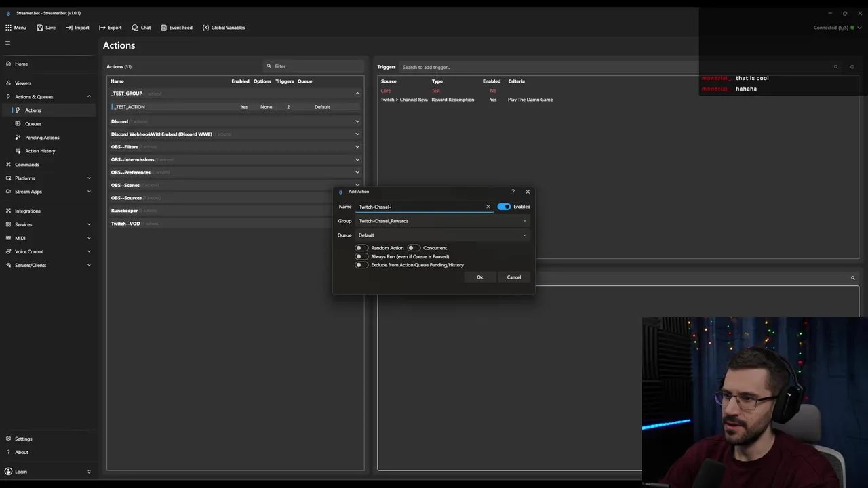The image size is (868, 488).
Task: Open the Menu grid icon
Action: click(x=8, y=28)
